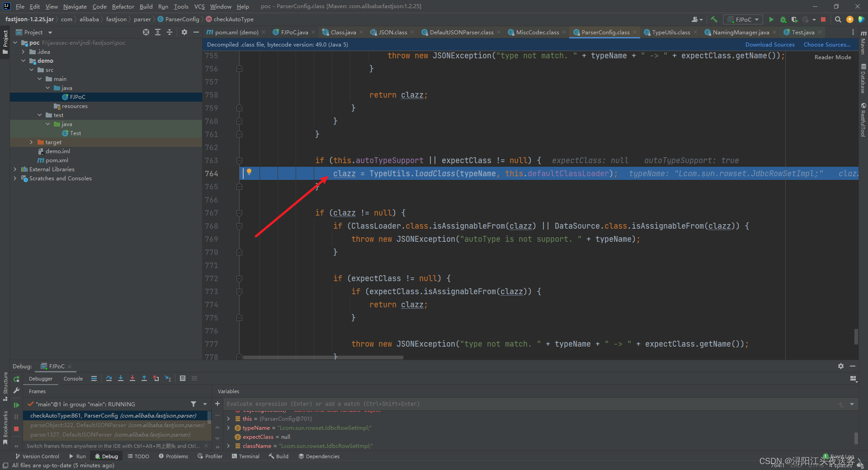The width and height of the screenshot is (868, 470).
Task: Open the Profiler tool window
Action: pyautogui.click(x=210, y=456)
